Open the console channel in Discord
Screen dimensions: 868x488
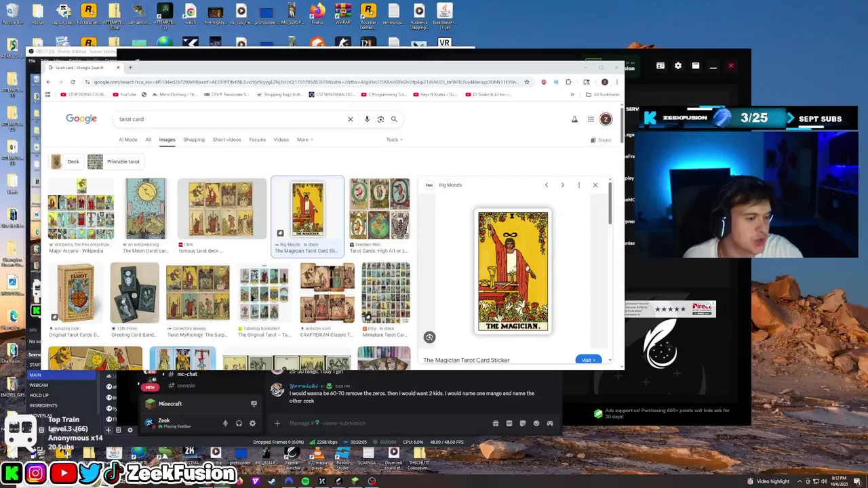click(182, 386)
